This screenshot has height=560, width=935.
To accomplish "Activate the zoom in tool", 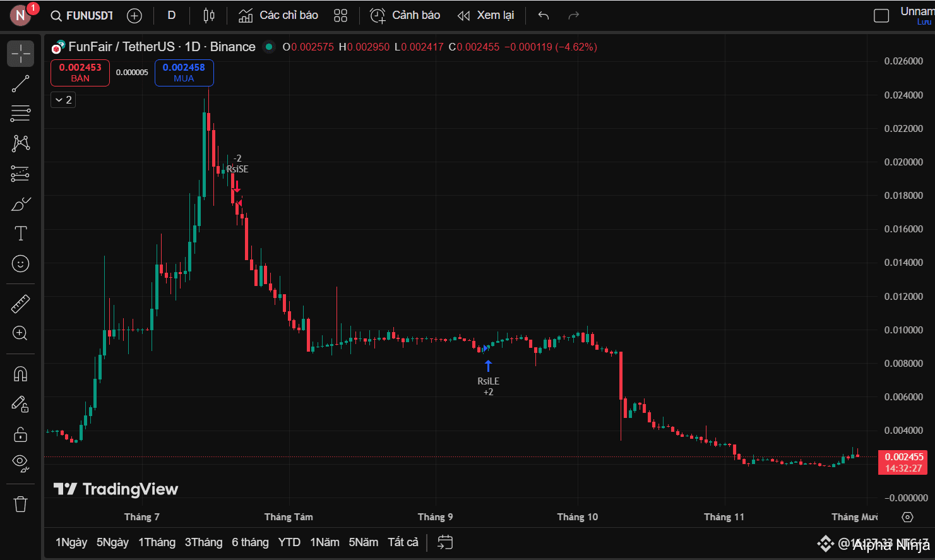I will [21, 333].
